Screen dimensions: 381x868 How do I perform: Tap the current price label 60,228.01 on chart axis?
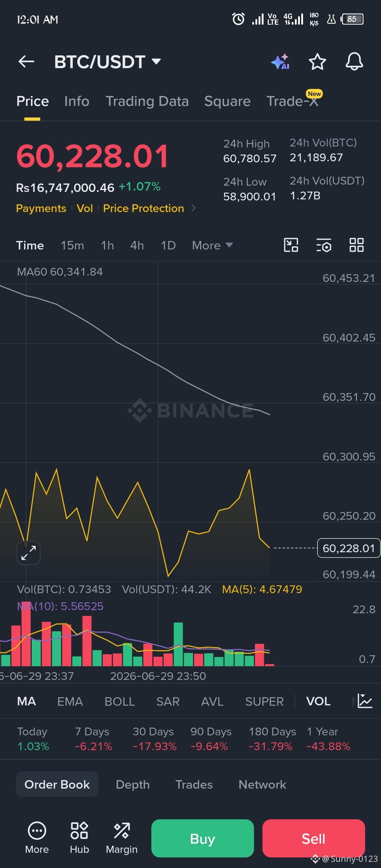[x=349, y=548]
